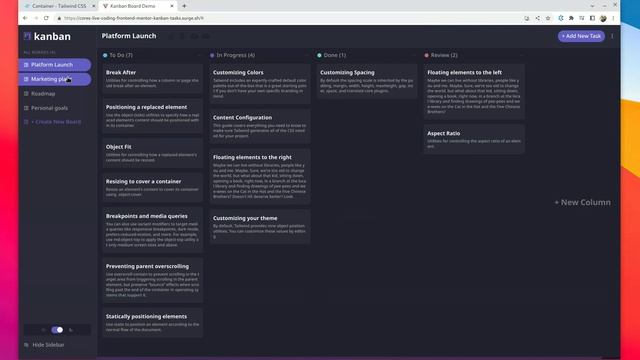640x360 pixels.
Task: Bookmark this page with the star icon
Action: coord(548,18)
